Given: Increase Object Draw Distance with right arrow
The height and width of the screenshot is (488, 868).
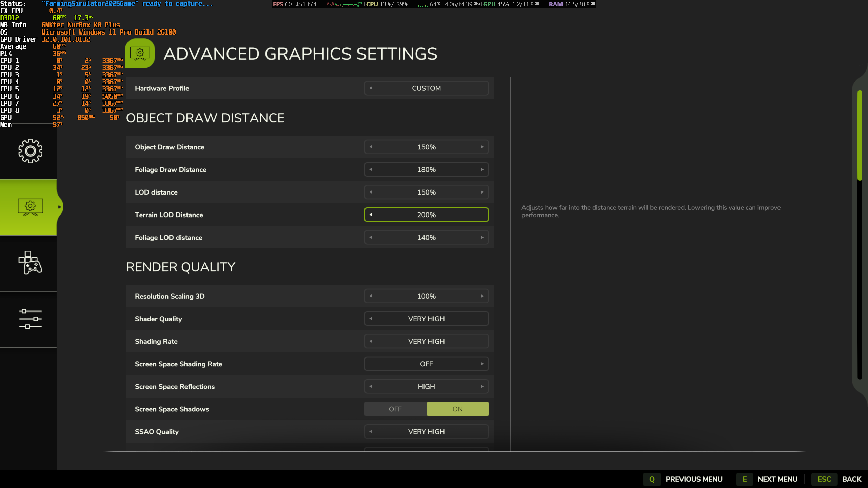Looking at the screenshot, I should pos(482,147).
